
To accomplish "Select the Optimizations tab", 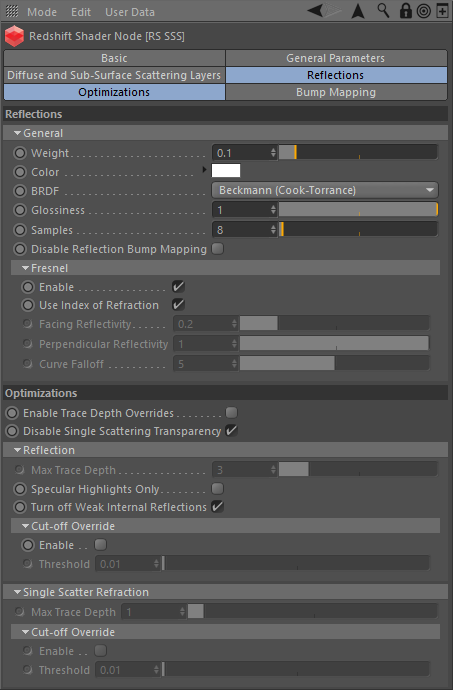I will coord(114,92).
